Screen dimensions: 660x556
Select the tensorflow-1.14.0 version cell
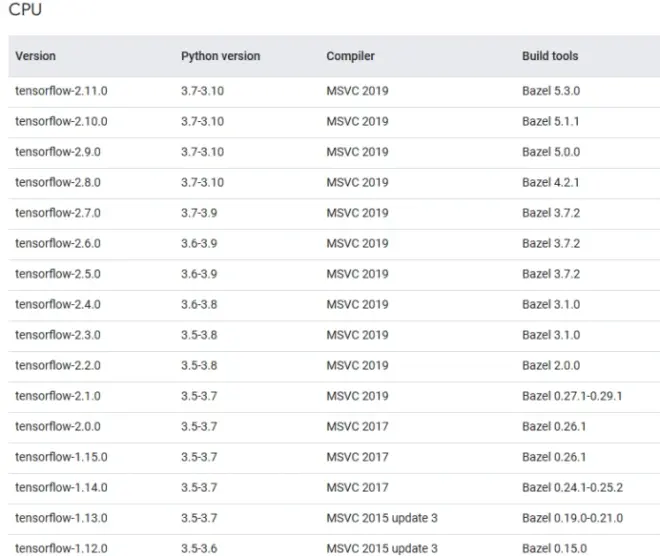pos(61,488)
